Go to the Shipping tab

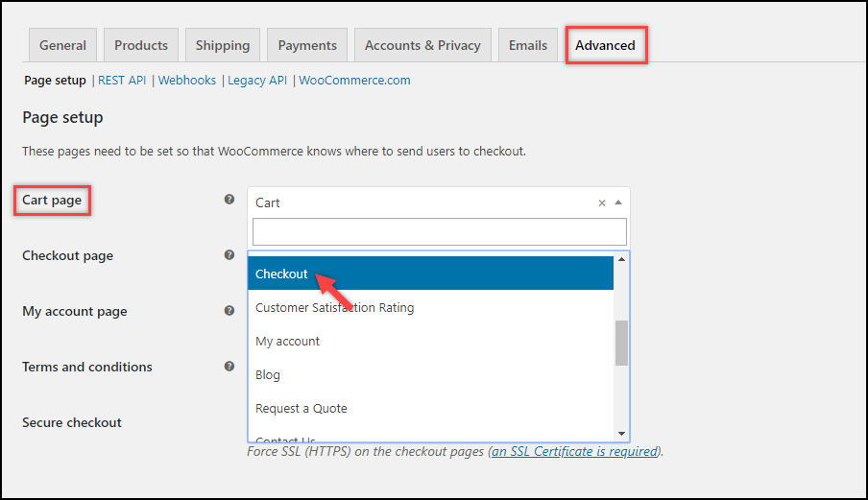223,45
